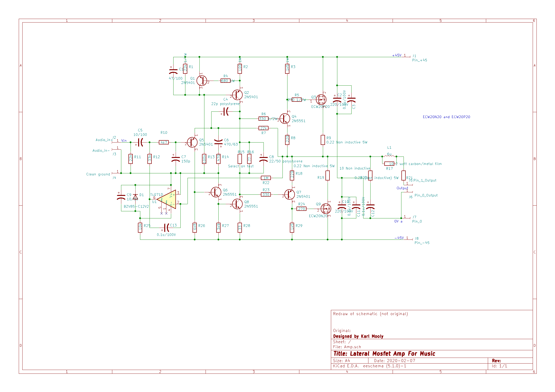555x392 pixels.
Task: Select the R13 100k resistor symbol
Action: pos(204,159)
